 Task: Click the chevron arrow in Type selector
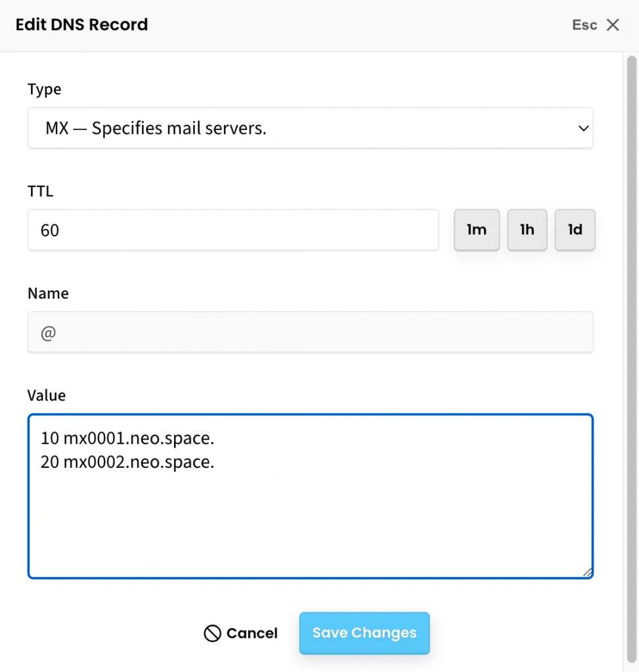click(583, 129)
